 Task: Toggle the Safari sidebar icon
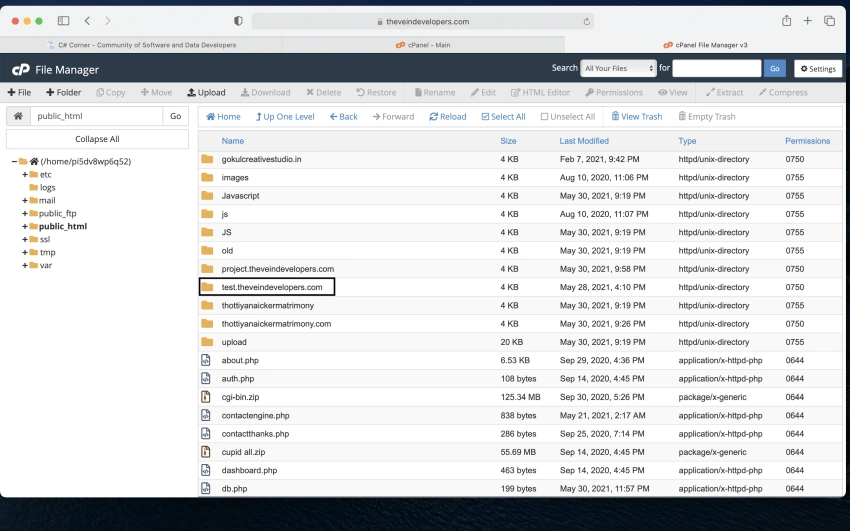63,21
